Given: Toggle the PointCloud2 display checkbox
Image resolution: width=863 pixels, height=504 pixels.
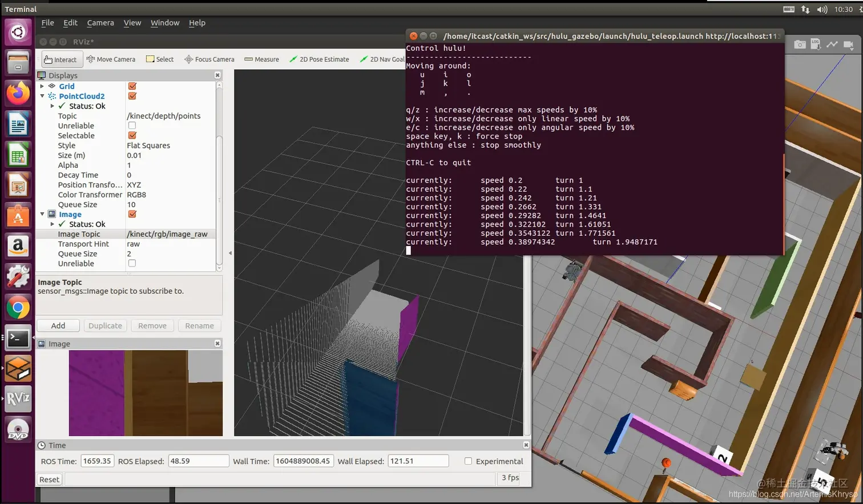Looking at the screenshot, I should (x=132, y=96).
